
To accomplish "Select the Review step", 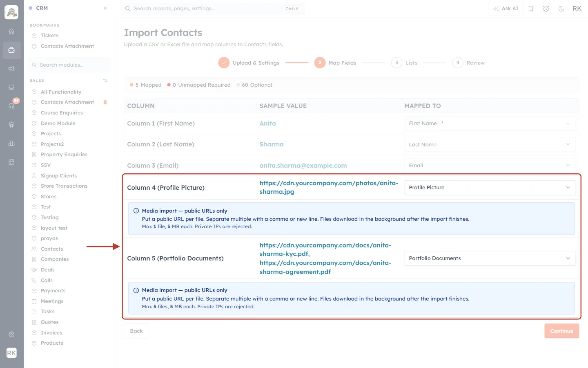I will click(468, 63).
